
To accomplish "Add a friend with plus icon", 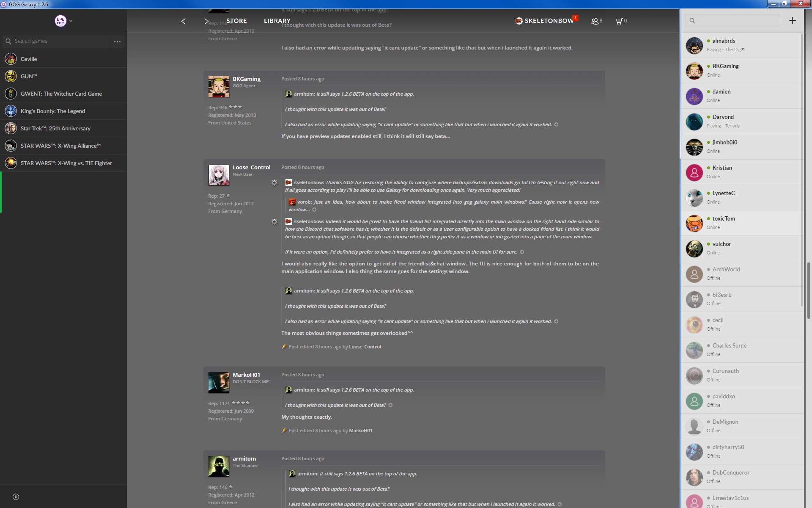I will point(792,20).
